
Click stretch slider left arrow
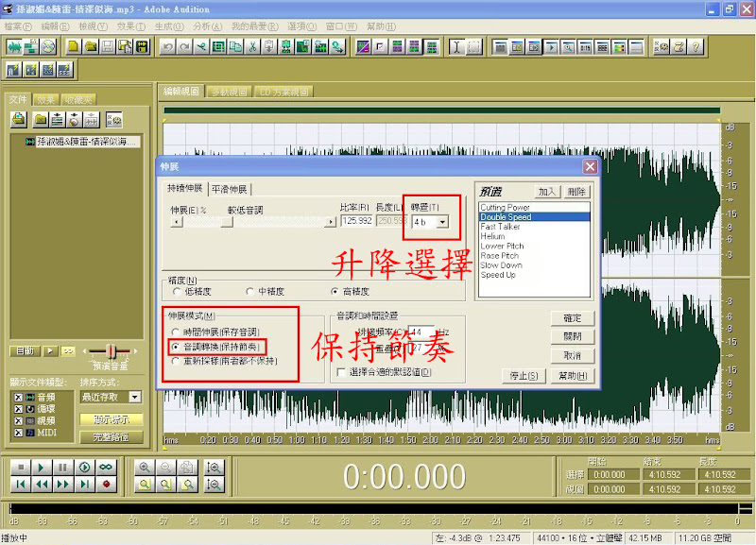177,222
